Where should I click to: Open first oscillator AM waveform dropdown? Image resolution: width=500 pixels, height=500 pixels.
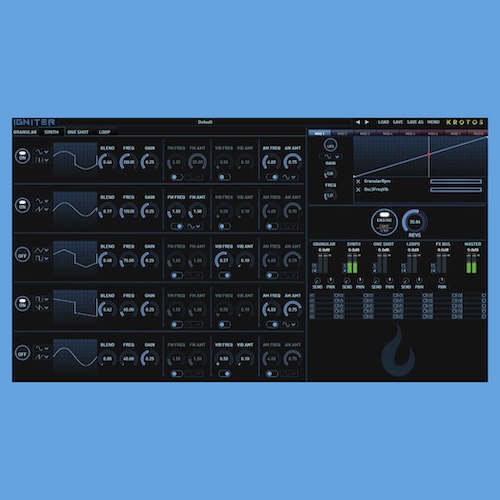tap(289, 177)
